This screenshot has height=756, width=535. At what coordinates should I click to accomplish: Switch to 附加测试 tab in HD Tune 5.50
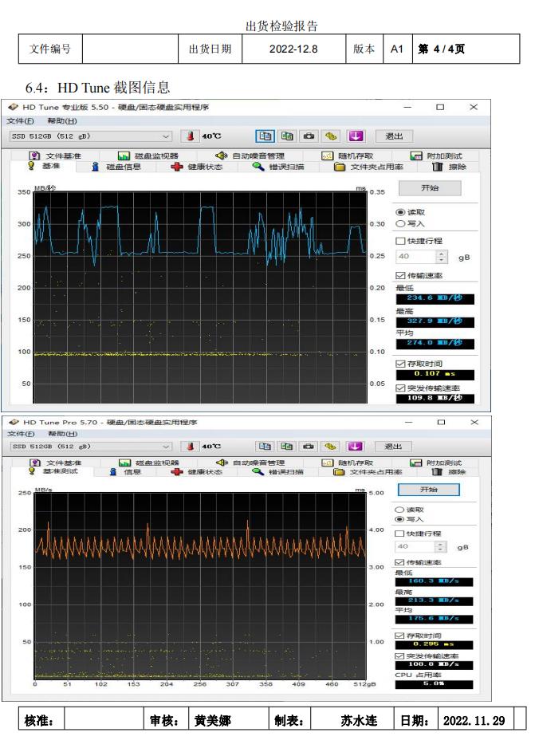pos(436,156)
